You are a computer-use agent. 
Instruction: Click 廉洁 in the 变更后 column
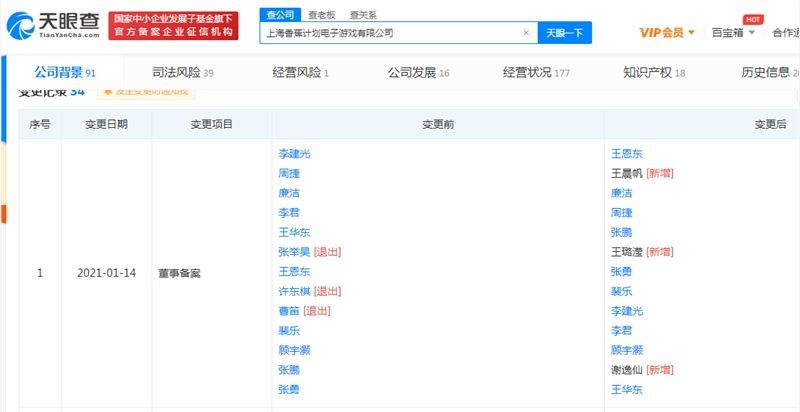click(621, 193)
